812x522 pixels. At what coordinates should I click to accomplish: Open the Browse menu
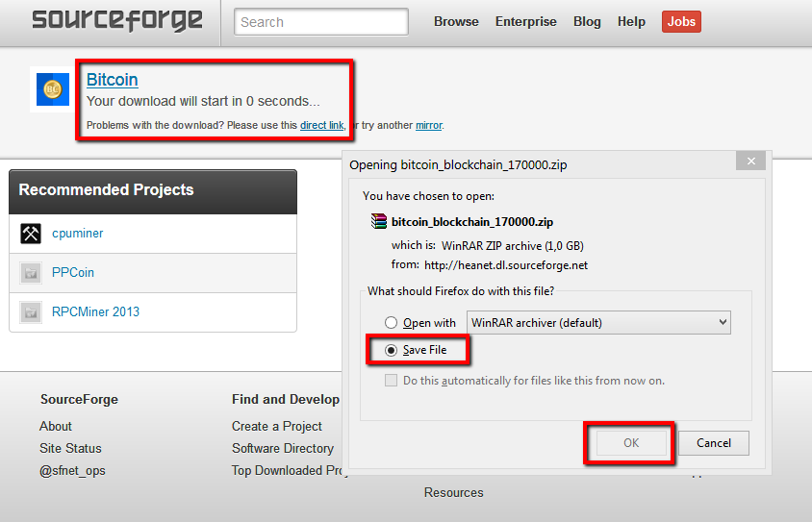point(456,21)
